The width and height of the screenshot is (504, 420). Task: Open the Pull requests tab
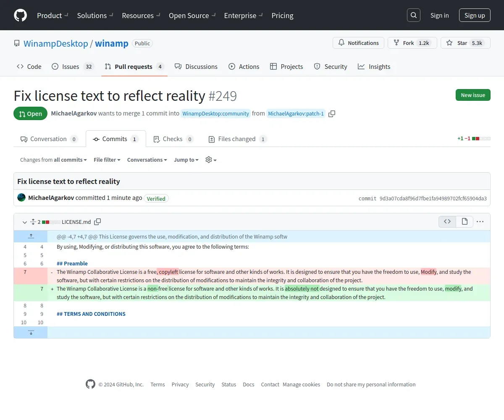[134, 66]
